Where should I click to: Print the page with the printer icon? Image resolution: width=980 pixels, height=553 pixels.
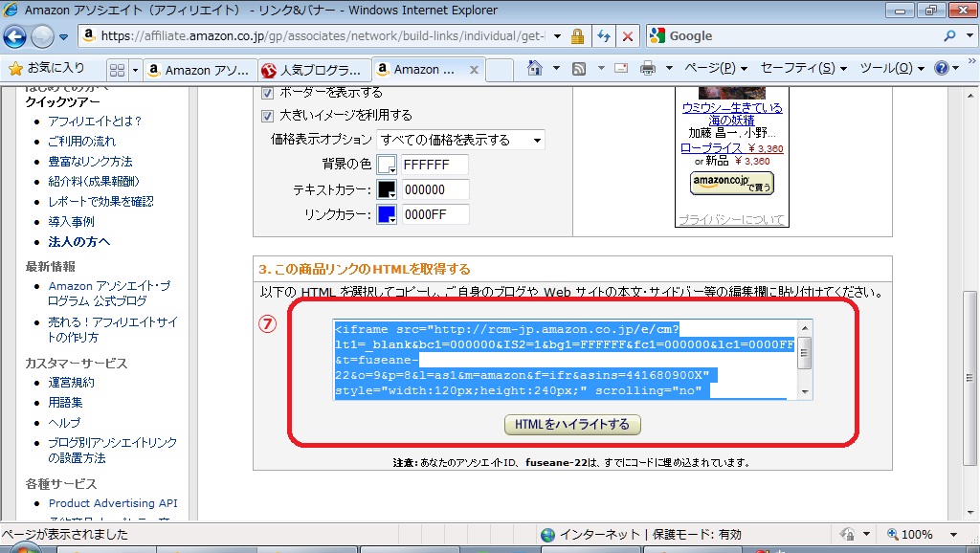pyautogui.click(x=648, y=68)
